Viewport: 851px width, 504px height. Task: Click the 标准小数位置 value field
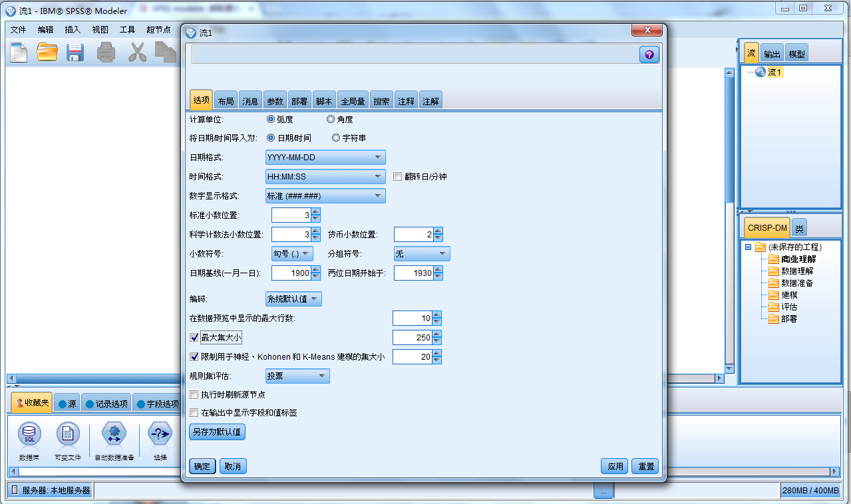click(x=291, y=215)
